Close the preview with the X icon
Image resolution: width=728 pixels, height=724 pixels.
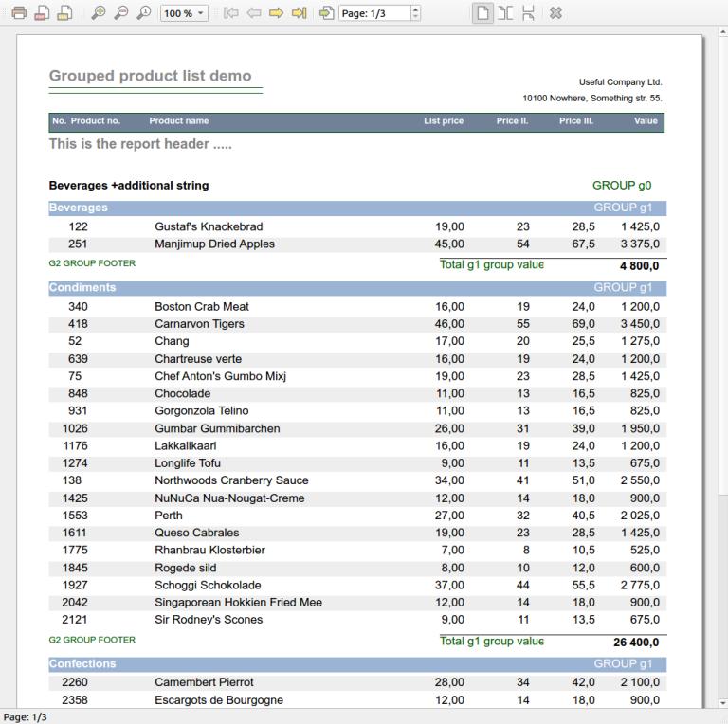click(556, 13)
